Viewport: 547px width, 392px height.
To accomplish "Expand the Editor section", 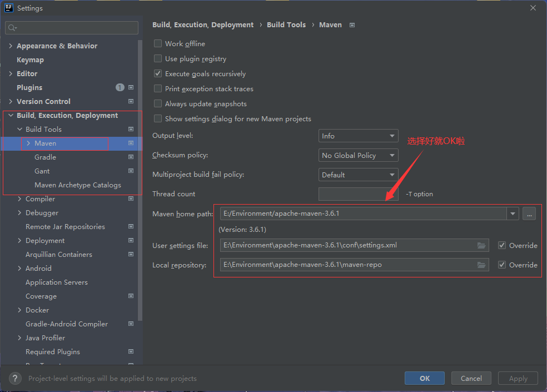I will coord(11,73).
